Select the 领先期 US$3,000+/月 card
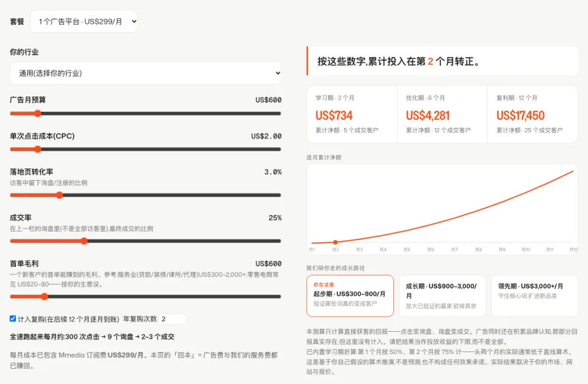Image resolution: width=588 pixels, height=384 pixels. point(534,296)
